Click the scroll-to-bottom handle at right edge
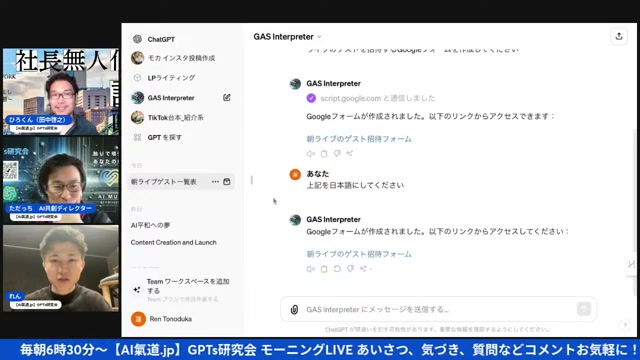The height and width of the screenshot is (360, 640). point(631,264)
